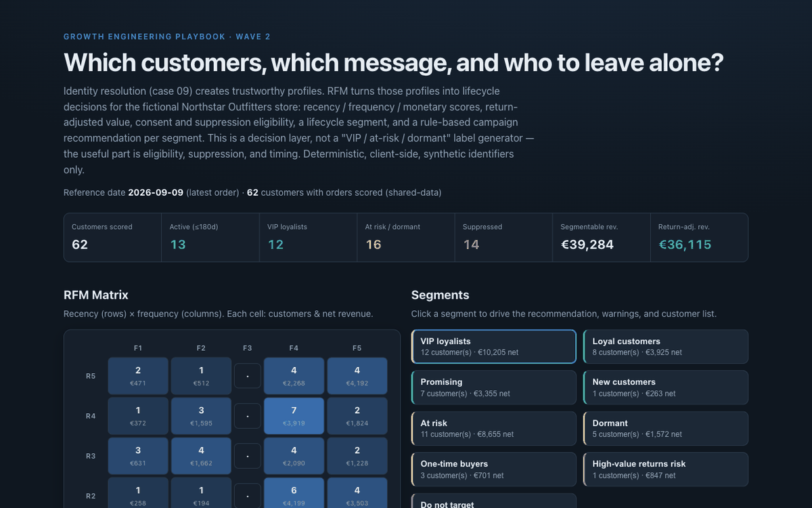Click the Suppressed stat card

pyautogui.click(x=503, y=238)
